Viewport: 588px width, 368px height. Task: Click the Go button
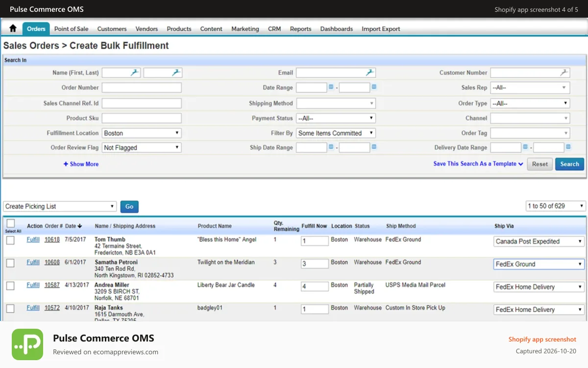click(129, 207)
